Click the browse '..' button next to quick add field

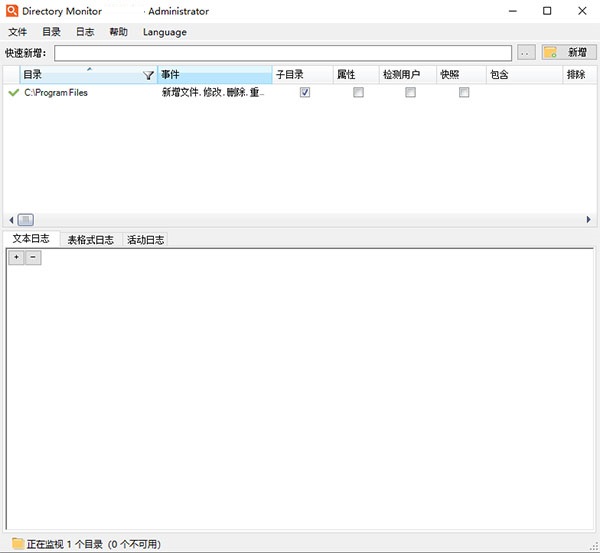click(x=526, y=52)
